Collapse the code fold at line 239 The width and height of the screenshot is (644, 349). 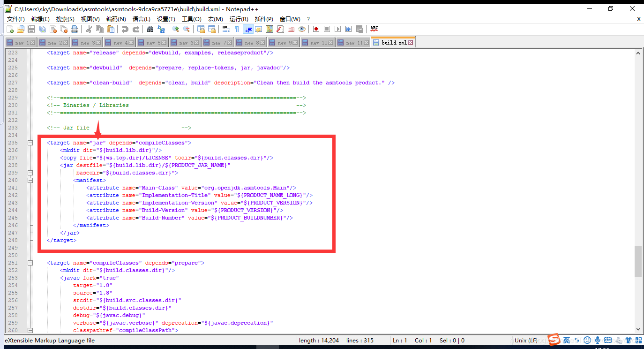pyautogui.click(x=30, y=172)
